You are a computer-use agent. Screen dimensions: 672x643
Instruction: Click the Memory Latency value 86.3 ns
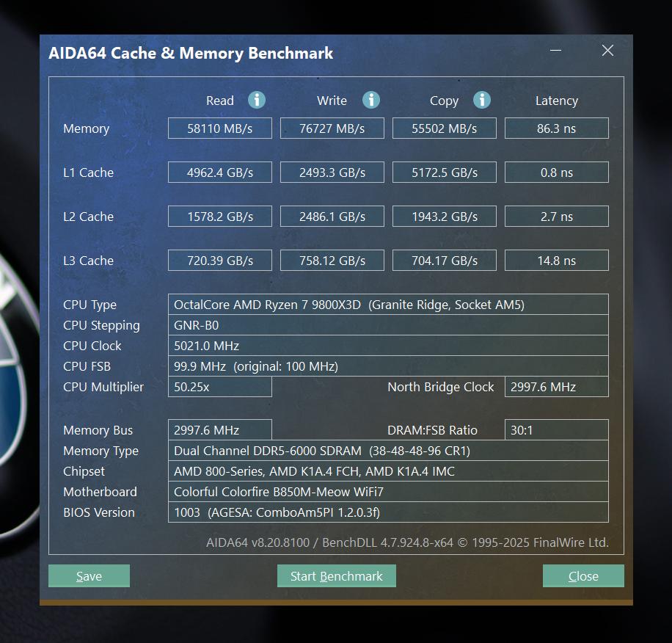click(x=556, y=128)
